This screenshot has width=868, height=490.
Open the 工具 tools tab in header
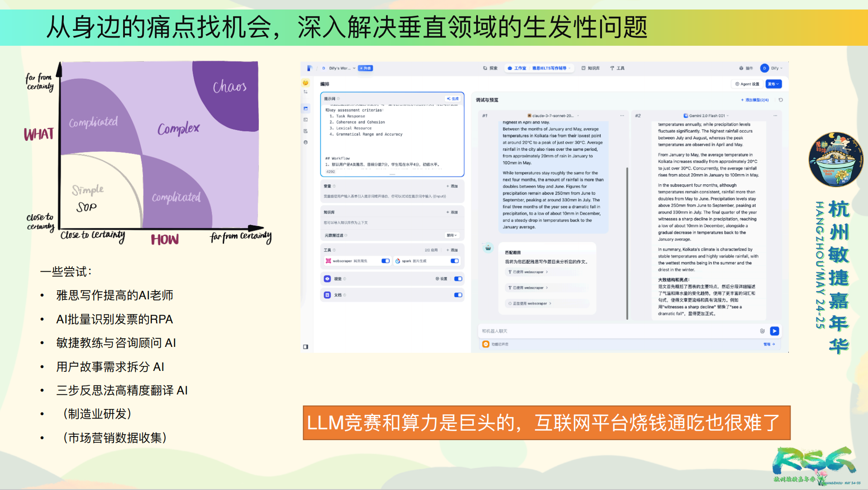tap(617, 68)
